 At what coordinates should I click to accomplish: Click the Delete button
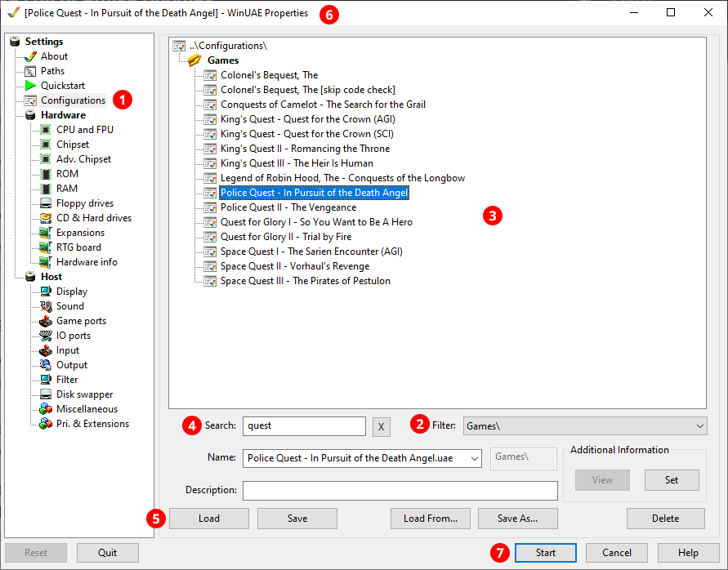pos(665,519)
